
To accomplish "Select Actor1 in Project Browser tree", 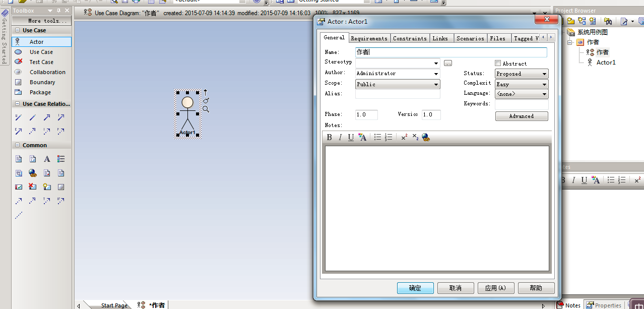I will 606,63.
